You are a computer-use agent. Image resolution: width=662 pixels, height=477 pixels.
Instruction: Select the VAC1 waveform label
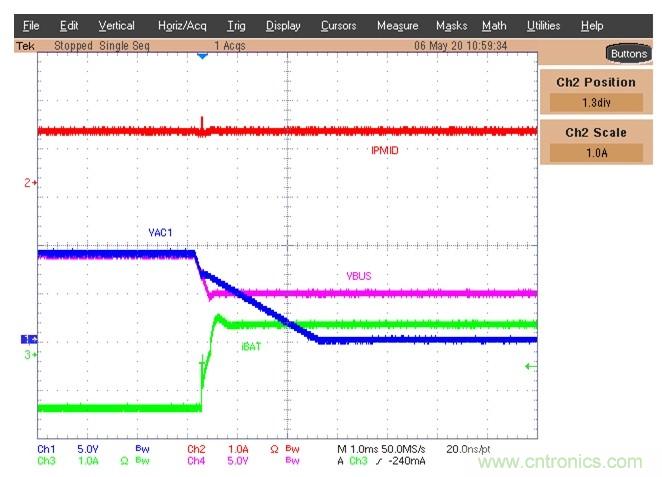pos(163,233)
